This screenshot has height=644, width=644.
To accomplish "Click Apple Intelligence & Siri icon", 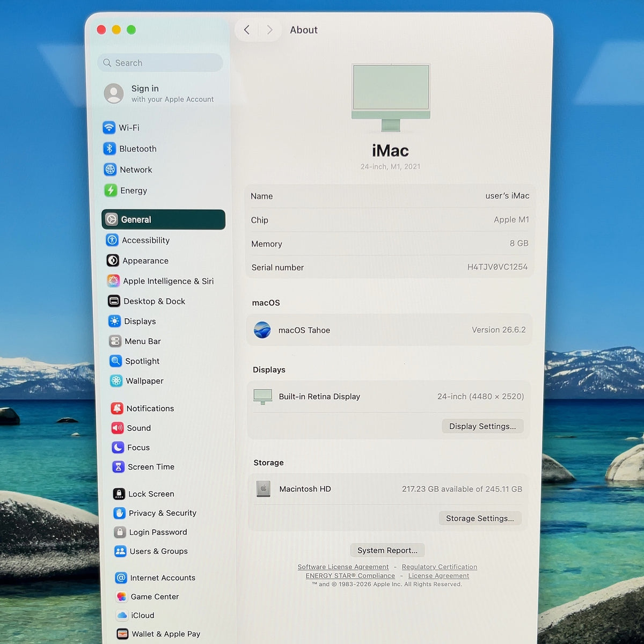I will pos(113,281).
